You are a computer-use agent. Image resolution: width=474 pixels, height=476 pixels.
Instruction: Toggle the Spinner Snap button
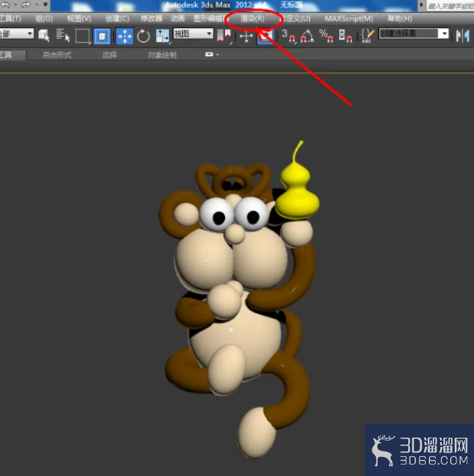click(x=346, y=36)
